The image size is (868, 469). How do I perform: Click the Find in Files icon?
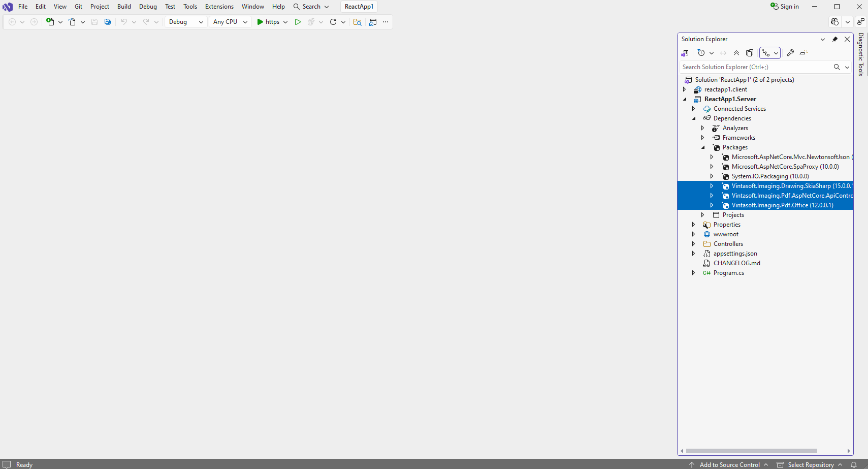(x=357, y=22)
